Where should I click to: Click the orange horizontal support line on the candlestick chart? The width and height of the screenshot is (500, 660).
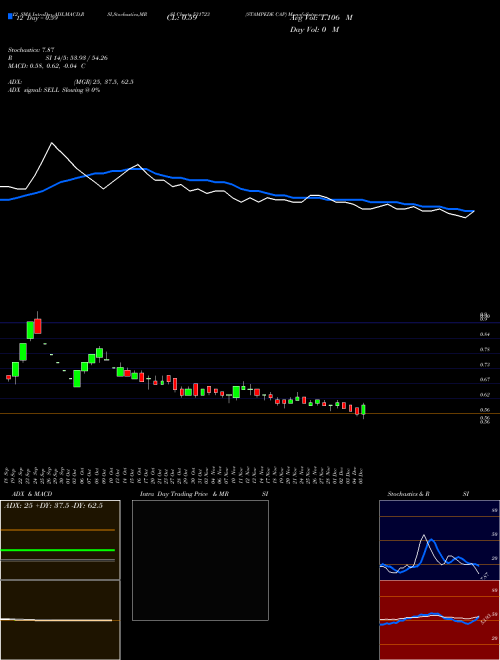[x=250, y=414]
